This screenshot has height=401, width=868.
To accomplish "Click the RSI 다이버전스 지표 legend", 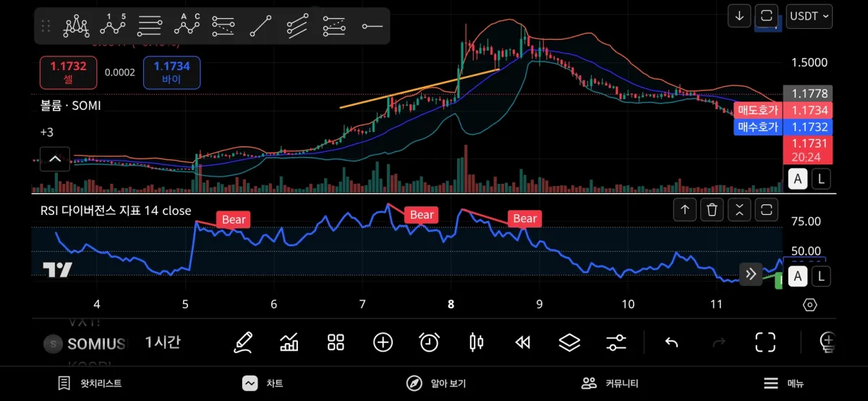I will [x=116, y=211].
